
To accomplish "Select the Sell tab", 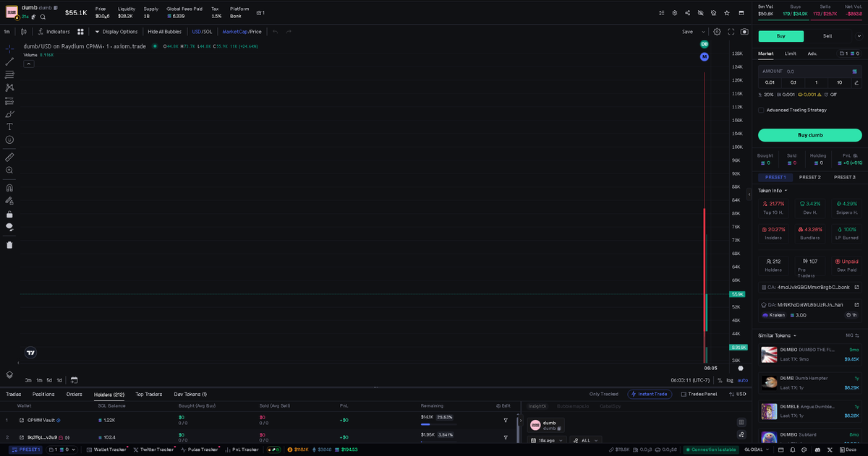I will click(827, 36).
